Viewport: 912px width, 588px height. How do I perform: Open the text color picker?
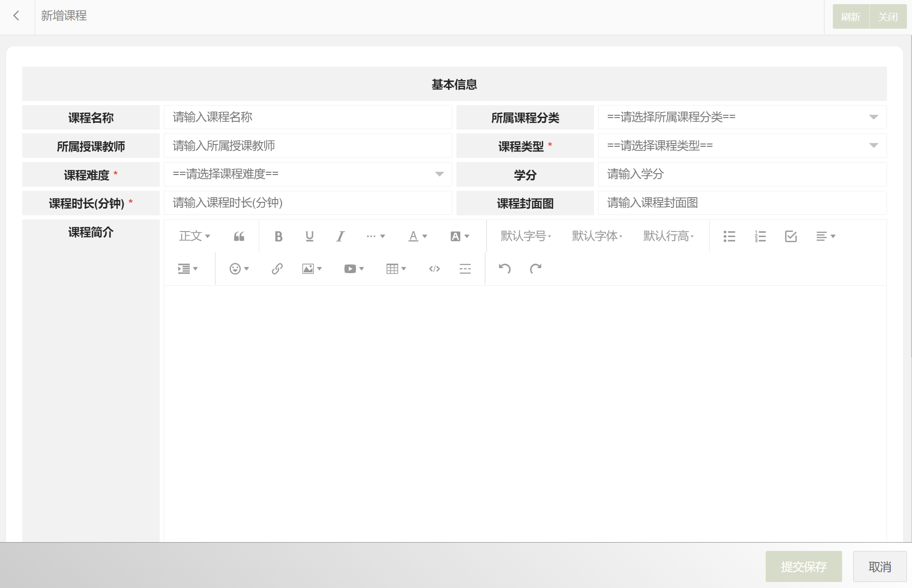[x=417, y=237]
